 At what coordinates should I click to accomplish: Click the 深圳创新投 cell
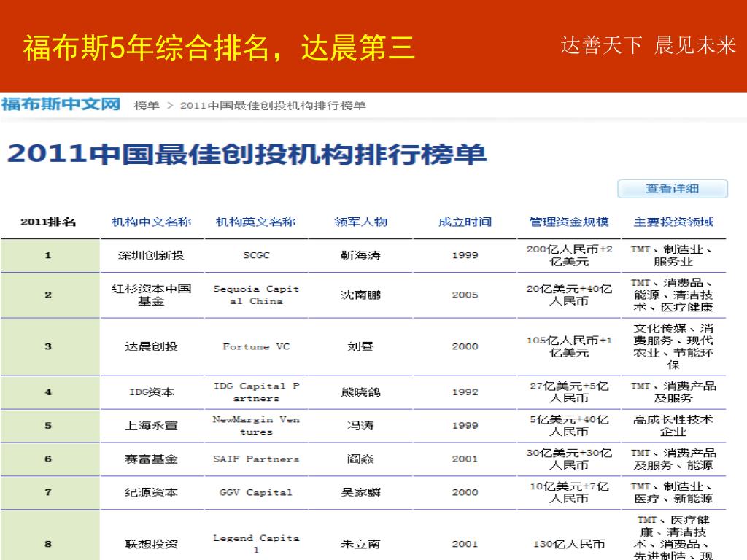click(151, 255)
